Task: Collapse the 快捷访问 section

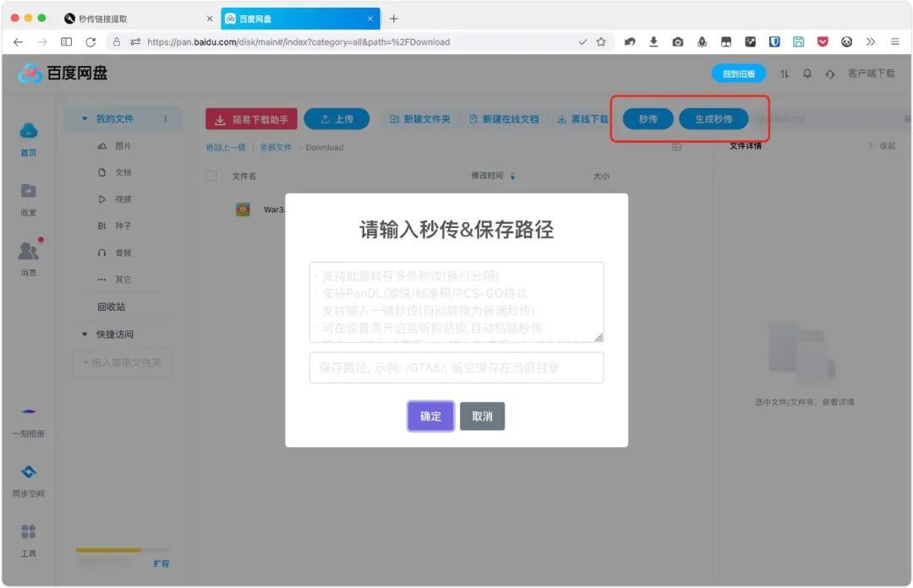Action: [85, 335]
